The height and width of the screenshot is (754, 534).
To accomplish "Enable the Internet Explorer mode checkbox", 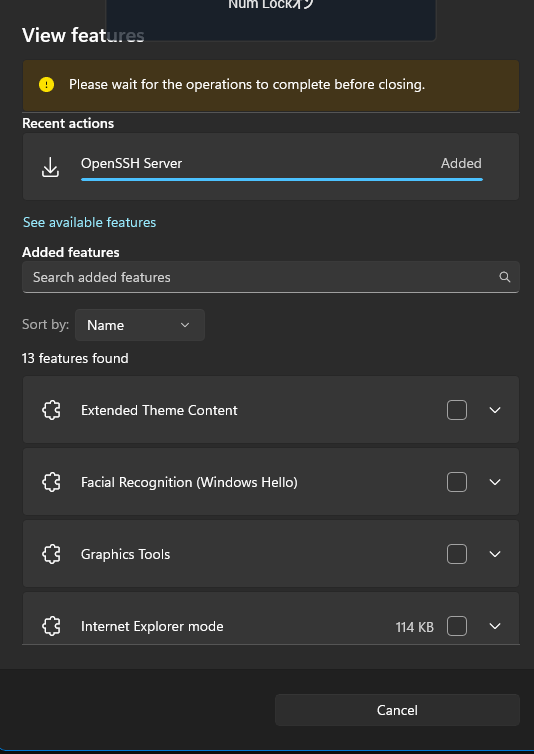I will click(x=457, y=626).
